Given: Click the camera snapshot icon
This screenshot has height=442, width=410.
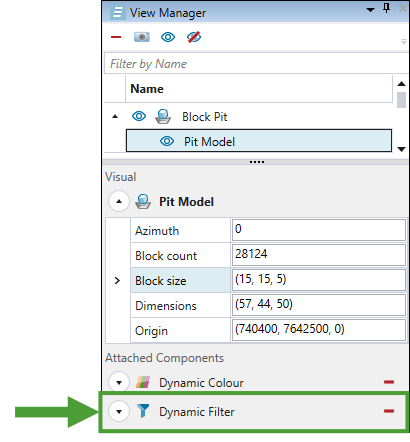Looking at the screenshot, I should 142,37.
